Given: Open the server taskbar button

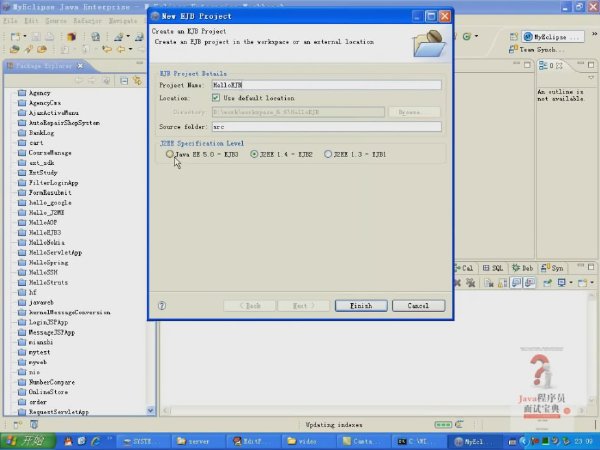Looking at the screenshot, I should pos(198,441).
